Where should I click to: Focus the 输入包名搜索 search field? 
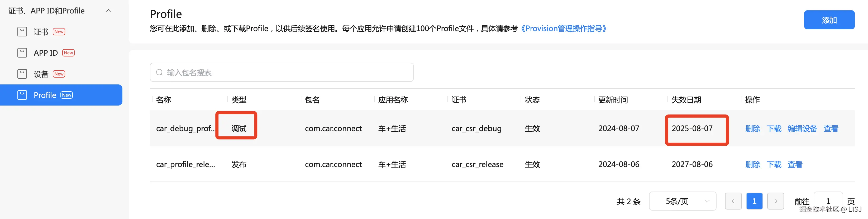pyautogui.click(x=287, y=73)
